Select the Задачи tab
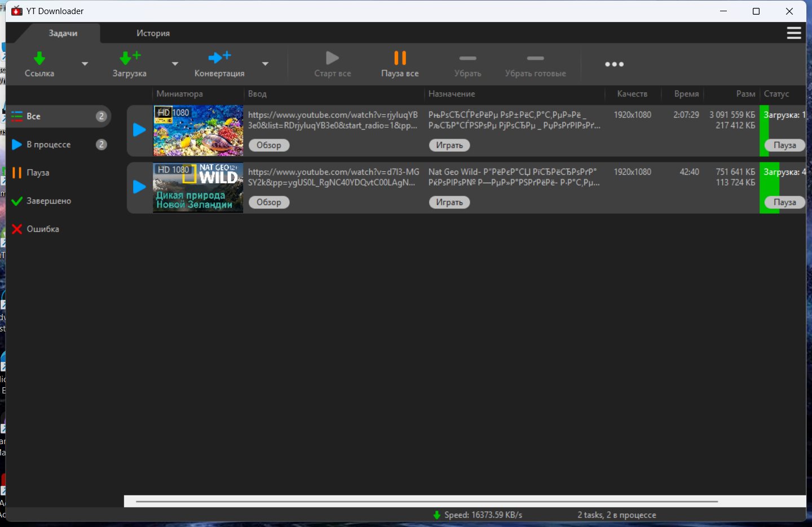 click(63, 33)
